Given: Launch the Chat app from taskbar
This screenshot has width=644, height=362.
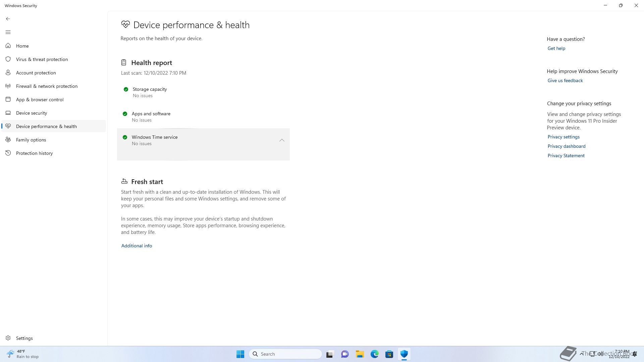Looking at the screenshot, I should coord(345,354).
